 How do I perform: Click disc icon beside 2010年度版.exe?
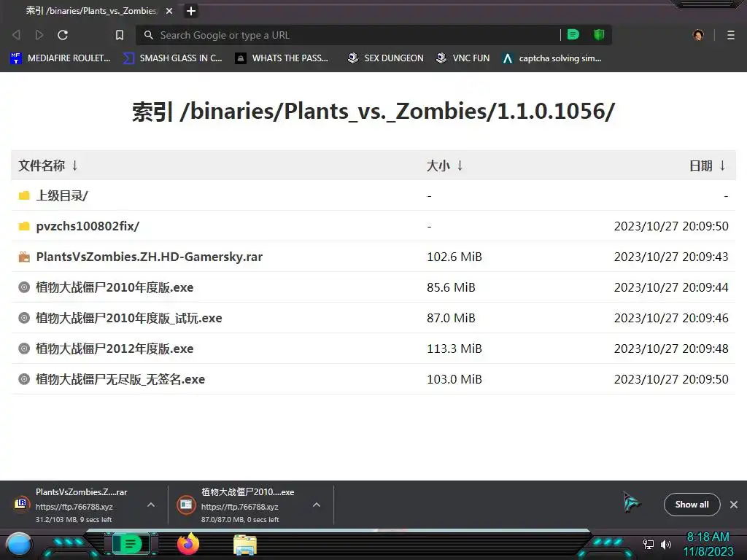point(24,287)
